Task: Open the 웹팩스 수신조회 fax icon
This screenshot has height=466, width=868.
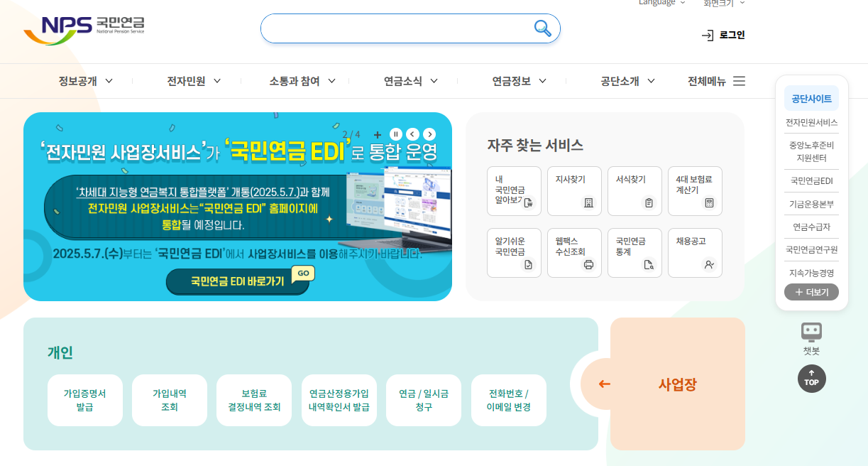Action: (574, 253)
